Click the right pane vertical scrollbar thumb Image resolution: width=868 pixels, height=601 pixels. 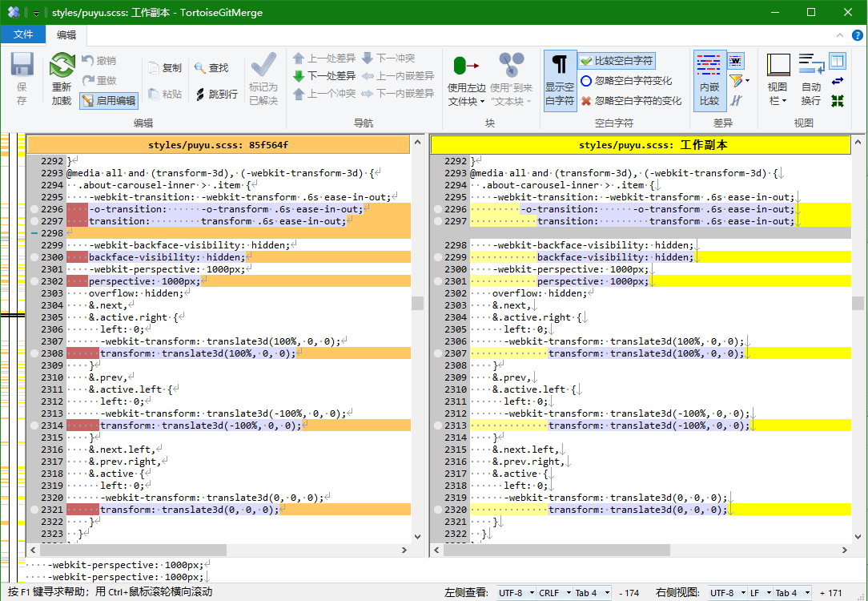point(858,303)
